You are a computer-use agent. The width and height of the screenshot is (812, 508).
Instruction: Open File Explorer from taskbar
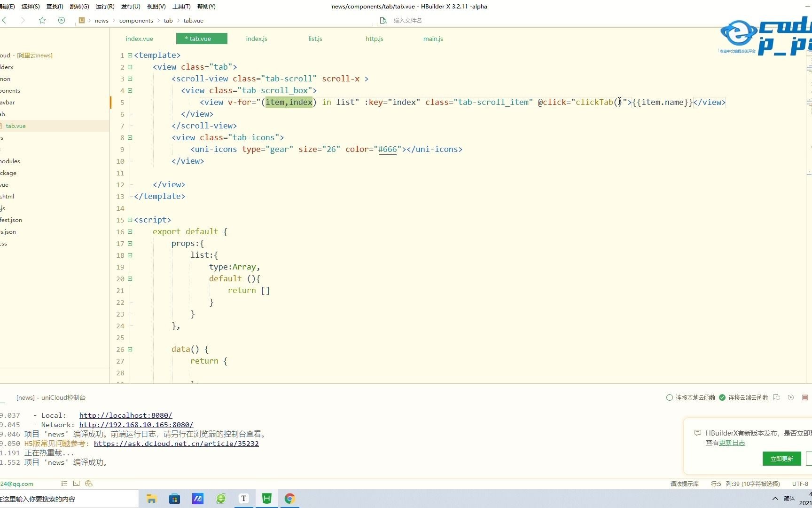point(152,499)
